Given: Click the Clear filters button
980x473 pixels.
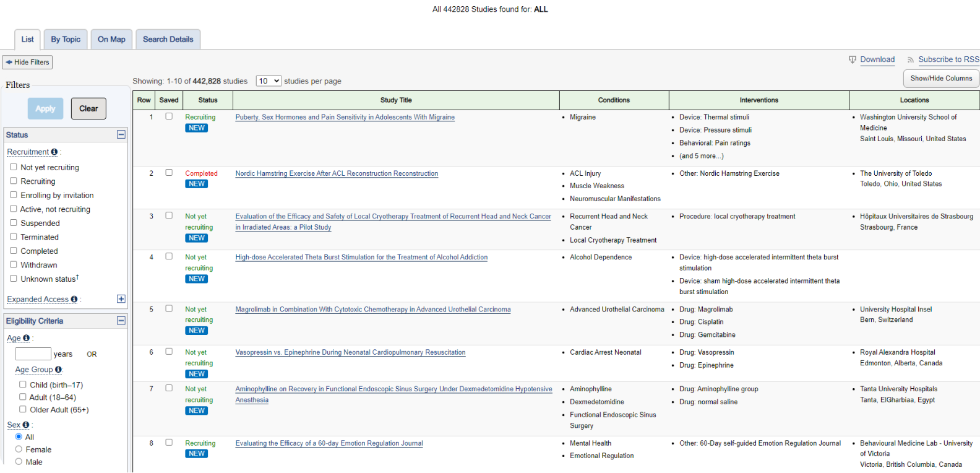Looking at the screenshot, I should pos(88,108).
